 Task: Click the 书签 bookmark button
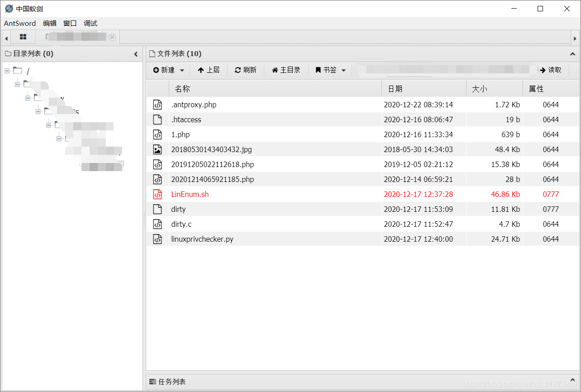(x=326, y=70)
